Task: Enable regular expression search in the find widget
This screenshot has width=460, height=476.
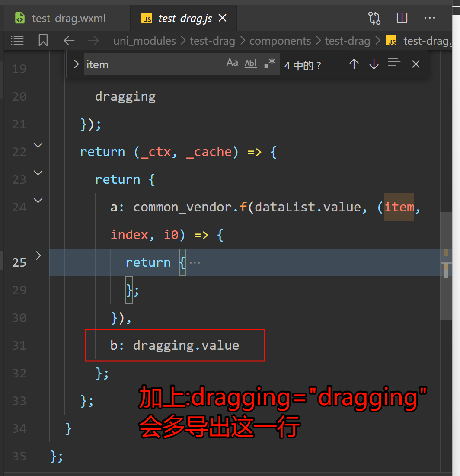Action: pos(269,63)
